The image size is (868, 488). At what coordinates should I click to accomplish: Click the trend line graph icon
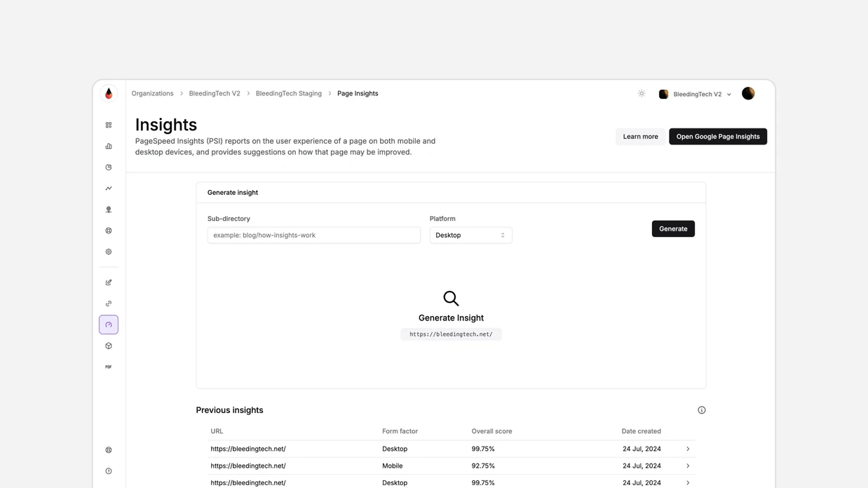[108, 188]
